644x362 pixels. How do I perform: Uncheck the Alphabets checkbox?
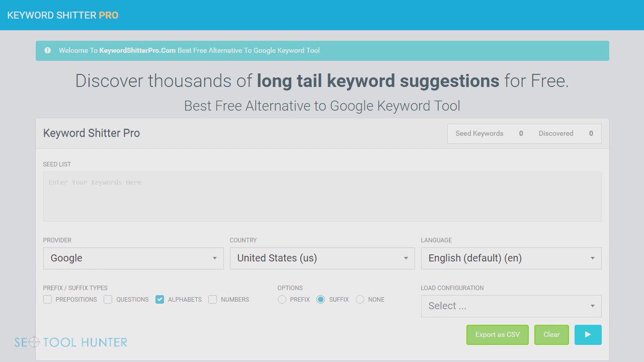point(159,300)
